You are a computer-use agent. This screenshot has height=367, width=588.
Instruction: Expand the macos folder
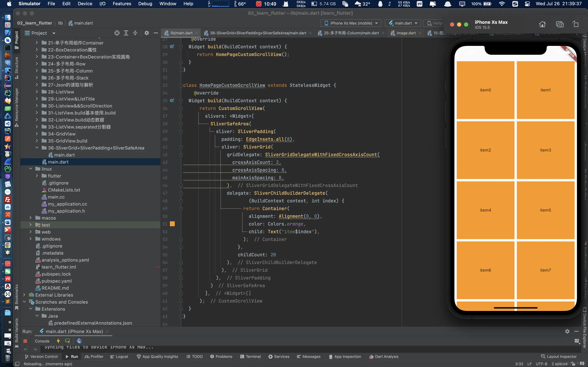point(31,218)
